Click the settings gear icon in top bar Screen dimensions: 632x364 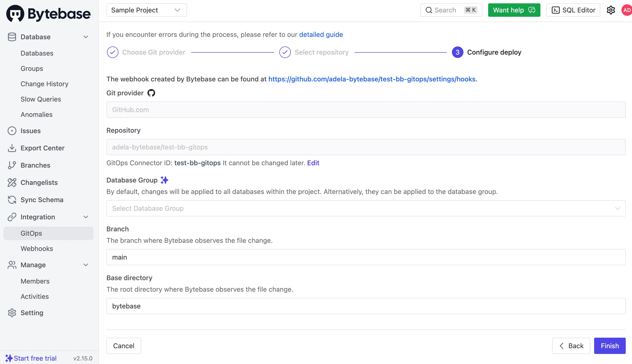tap(611, 10)
